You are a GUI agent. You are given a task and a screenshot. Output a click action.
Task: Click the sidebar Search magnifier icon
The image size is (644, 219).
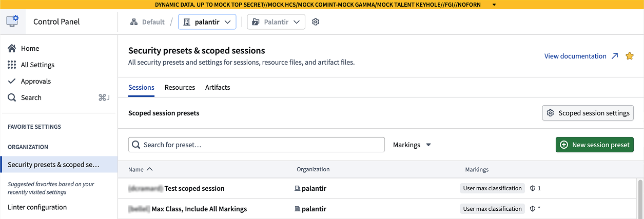tap(12, 97)
